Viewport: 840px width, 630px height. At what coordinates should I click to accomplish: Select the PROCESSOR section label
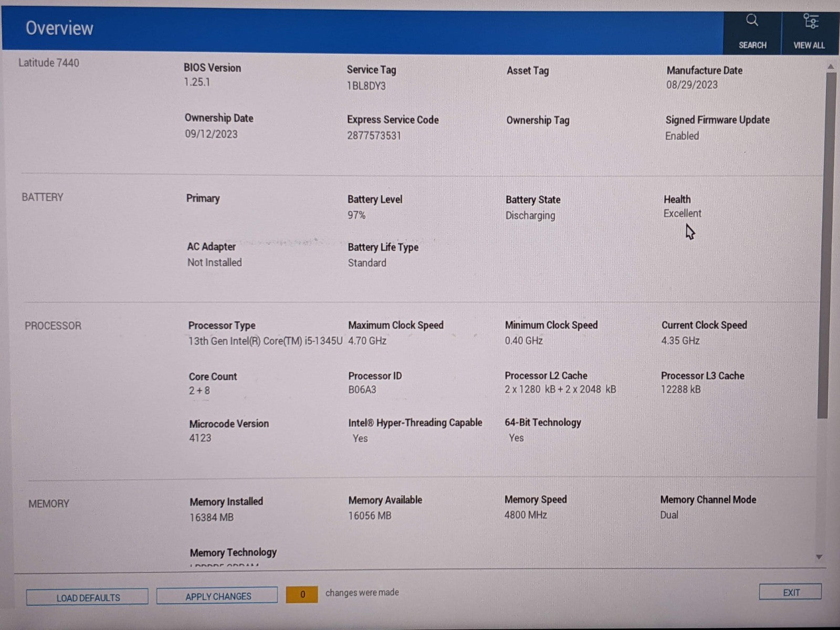tap(53, 325)
